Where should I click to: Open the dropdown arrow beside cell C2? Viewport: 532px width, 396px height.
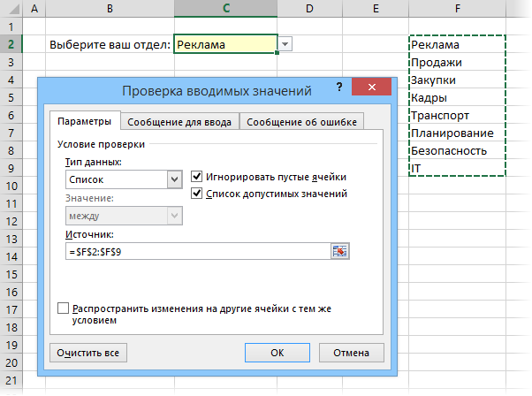pyautogui.click(x=285, y=44)
